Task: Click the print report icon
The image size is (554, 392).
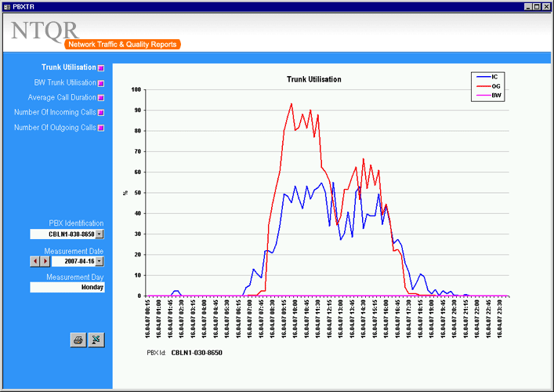Action: 78,339
